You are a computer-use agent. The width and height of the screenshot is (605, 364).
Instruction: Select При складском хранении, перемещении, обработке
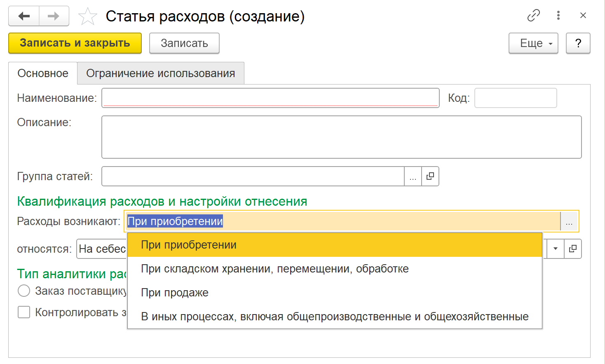click(x=274, y=269)
